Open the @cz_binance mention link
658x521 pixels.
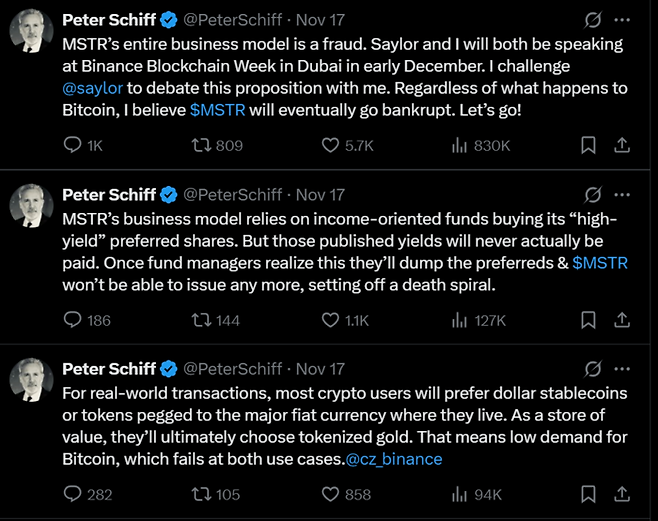click(x=393, y=459)
